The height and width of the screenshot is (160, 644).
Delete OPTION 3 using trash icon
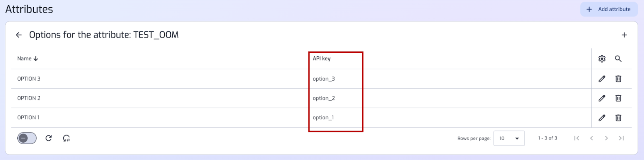618,79
